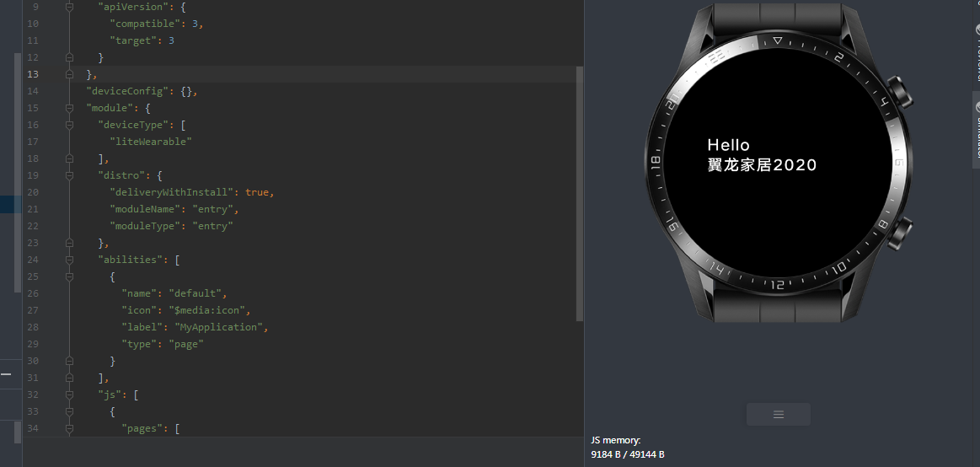980x467 pixels.
Task: Collapse the "module" block at line 15
Action: pyautogui.click(x=69, y=108)
